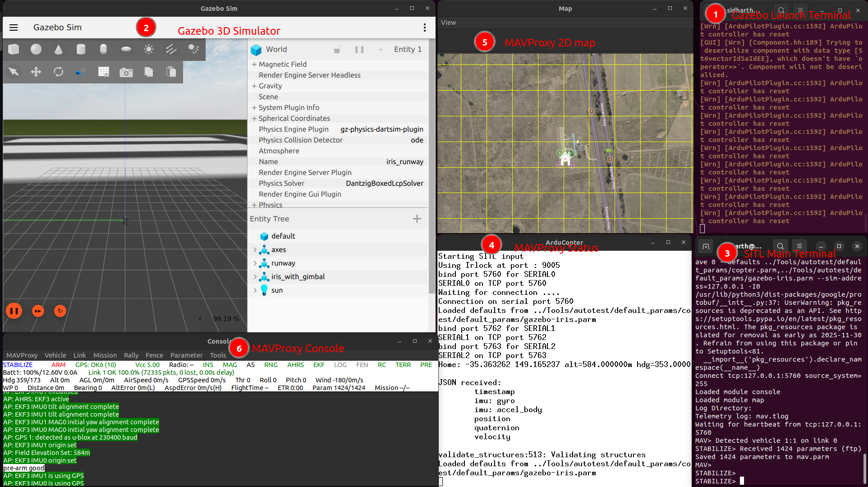868x487 pixels.
Task: Toggle the lock icon in World panel
Action: click(338, 50)
